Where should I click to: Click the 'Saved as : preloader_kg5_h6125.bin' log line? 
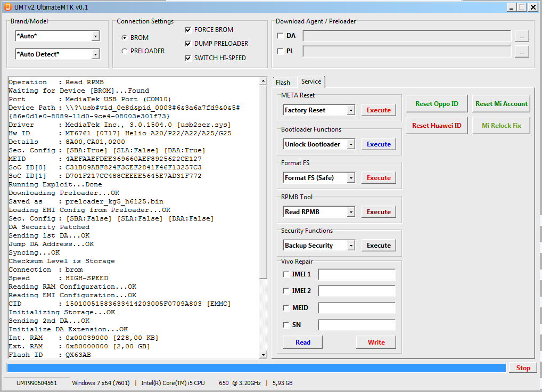click(x=86, y=201)
